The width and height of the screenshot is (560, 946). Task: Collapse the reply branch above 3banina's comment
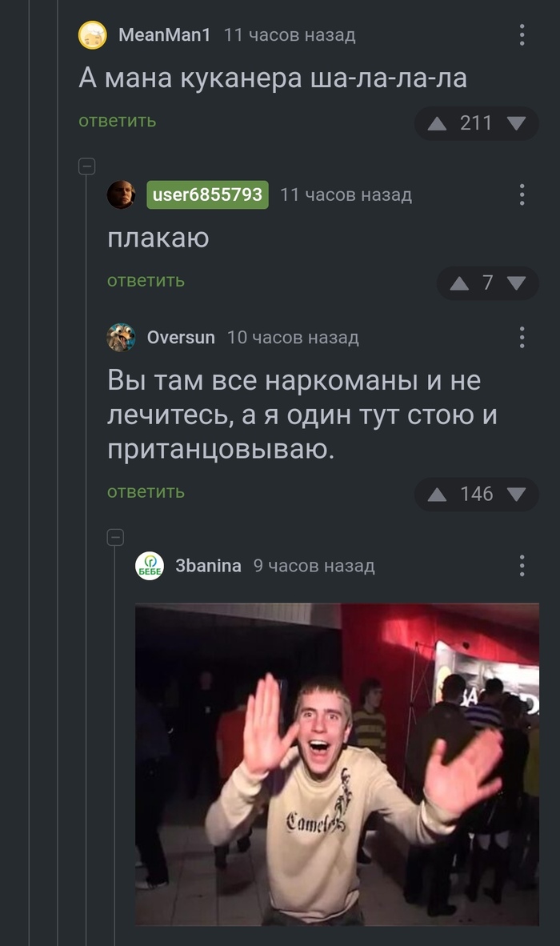pos(115,537)
